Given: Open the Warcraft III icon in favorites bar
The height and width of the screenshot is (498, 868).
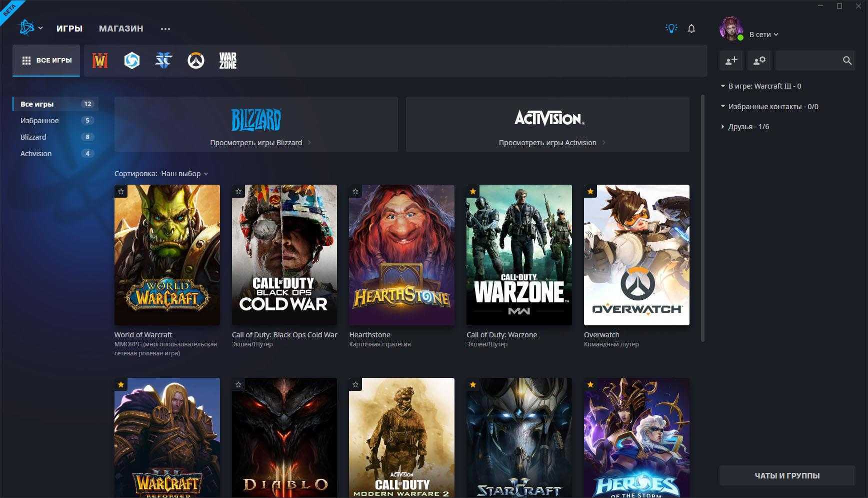Looking at the screenshot, I should pyautogui.click(x=100, y=61).
